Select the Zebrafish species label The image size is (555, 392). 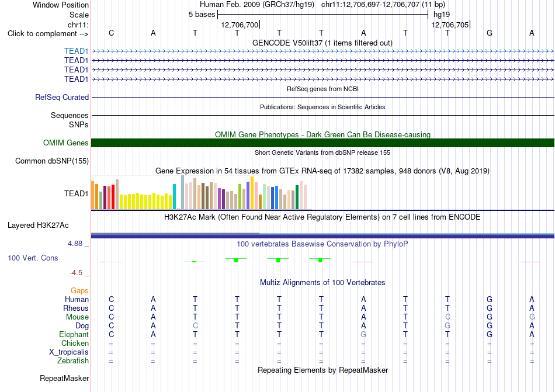(x=73, y=361)
